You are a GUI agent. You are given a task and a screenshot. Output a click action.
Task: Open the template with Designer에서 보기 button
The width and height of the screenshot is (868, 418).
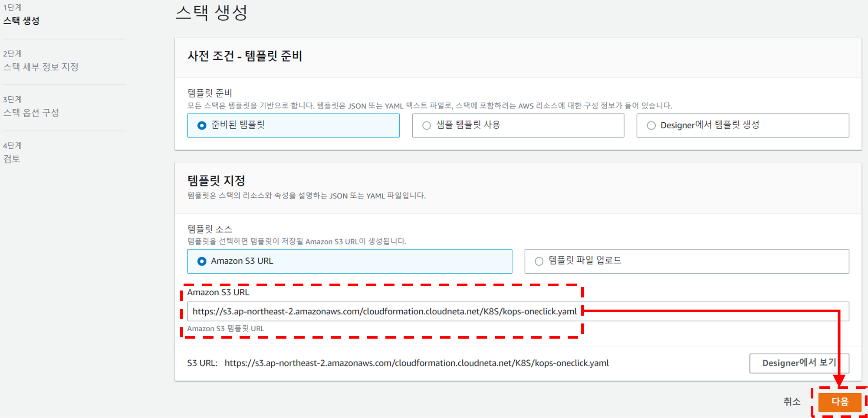[799, 363]
